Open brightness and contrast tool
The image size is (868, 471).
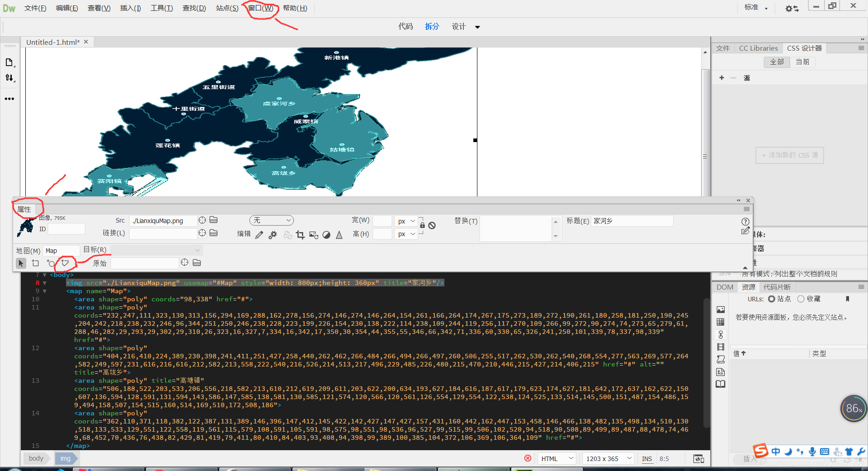[326, 235]
